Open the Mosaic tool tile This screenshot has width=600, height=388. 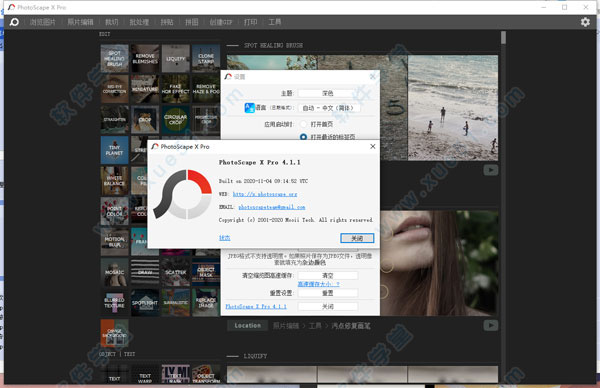coord(114,272)
